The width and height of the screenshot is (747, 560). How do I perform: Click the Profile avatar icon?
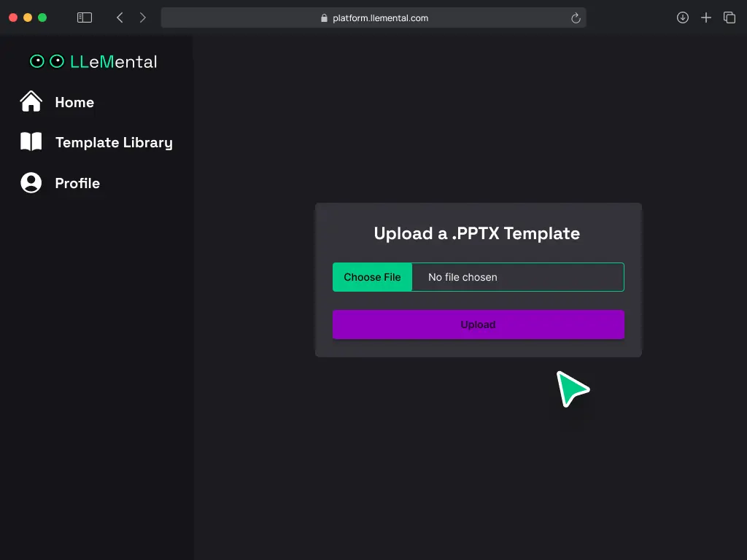31,182
